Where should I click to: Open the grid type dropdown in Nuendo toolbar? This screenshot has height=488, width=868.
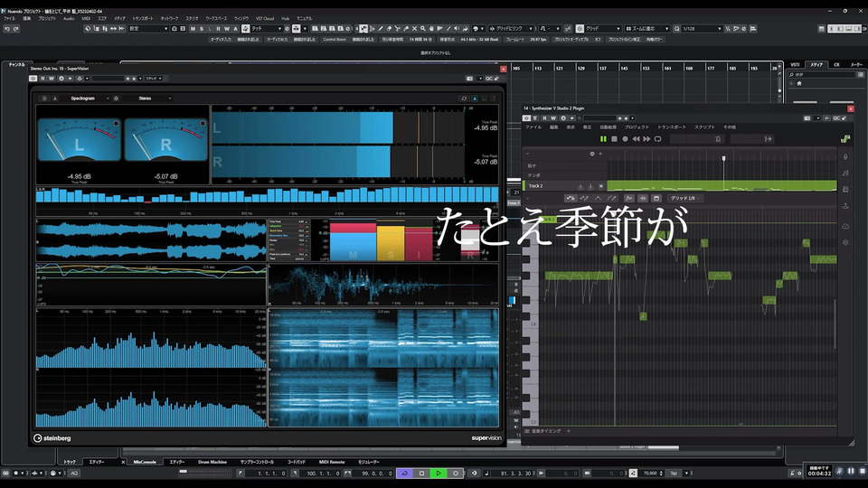pyautogui.click(x=603, y=29)
